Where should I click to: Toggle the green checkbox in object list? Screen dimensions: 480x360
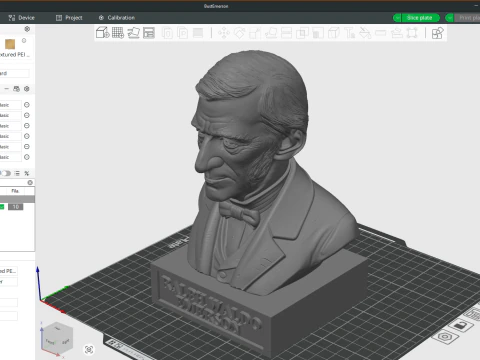(2, 207)
